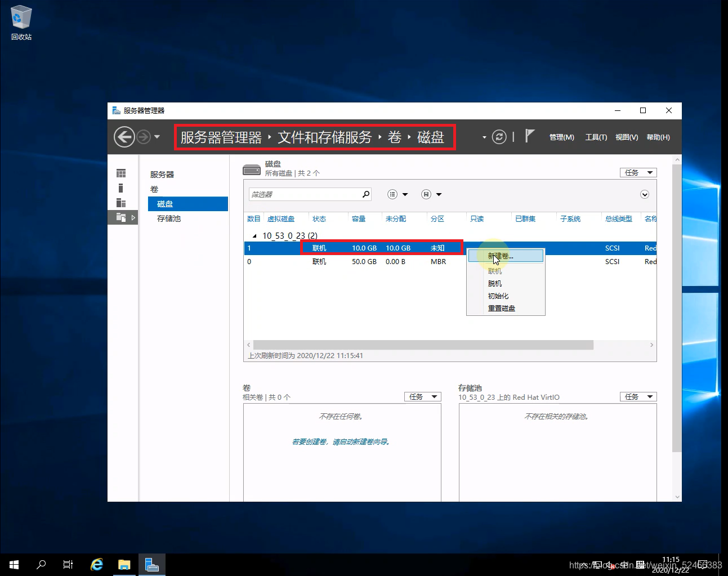The image size is (728, 576).
Task: Open 任务 dropdown for the disks panel
Action: coord(638,173)
